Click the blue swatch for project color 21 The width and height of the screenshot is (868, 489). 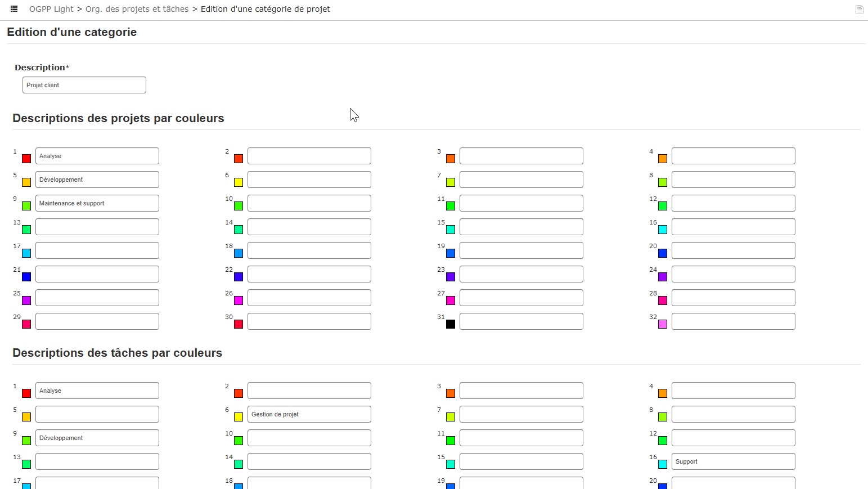click(26, 277)
